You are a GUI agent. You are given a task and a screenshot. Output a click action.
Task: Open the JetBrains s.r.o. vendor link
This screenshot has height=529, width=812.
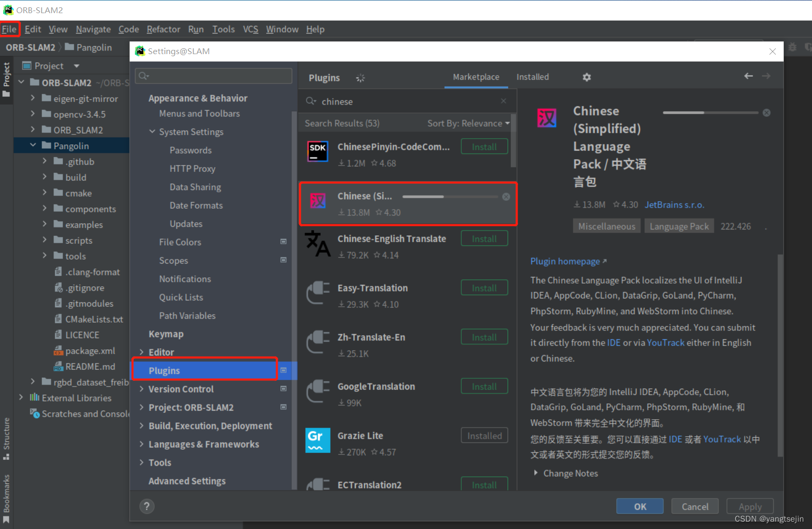click(674, 205)
